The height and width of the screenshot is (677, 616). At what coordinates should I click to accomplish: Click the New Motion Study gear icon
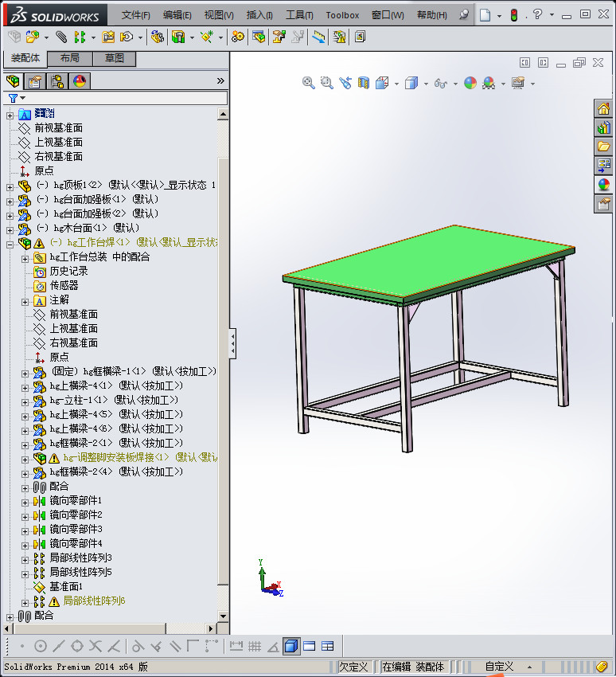point(238,37)
